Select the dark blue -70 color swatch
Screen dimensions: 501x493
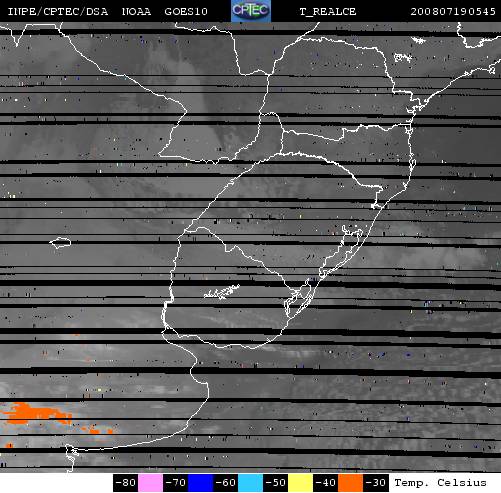[x=200, y=483]
